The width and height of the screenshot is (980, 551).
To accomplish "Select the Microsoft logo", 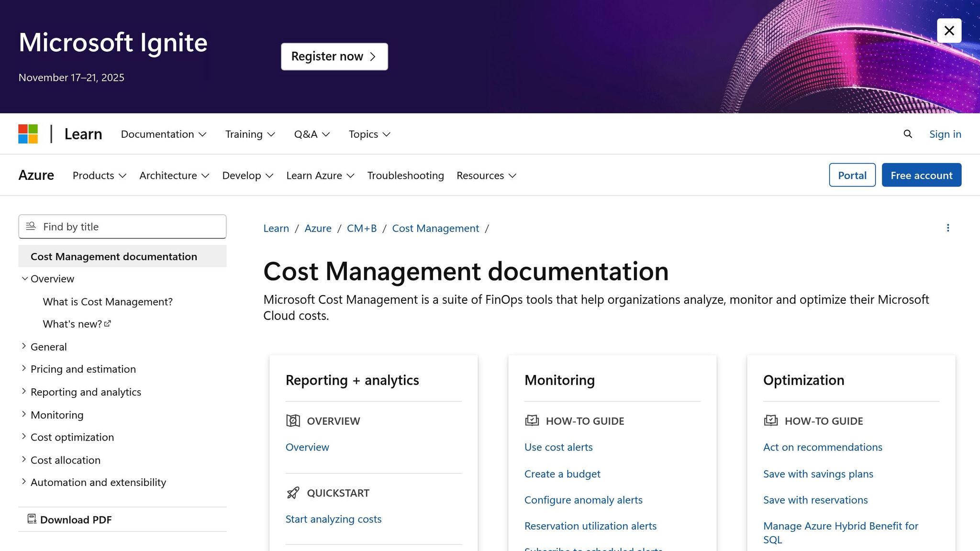I will click(28, 134).
